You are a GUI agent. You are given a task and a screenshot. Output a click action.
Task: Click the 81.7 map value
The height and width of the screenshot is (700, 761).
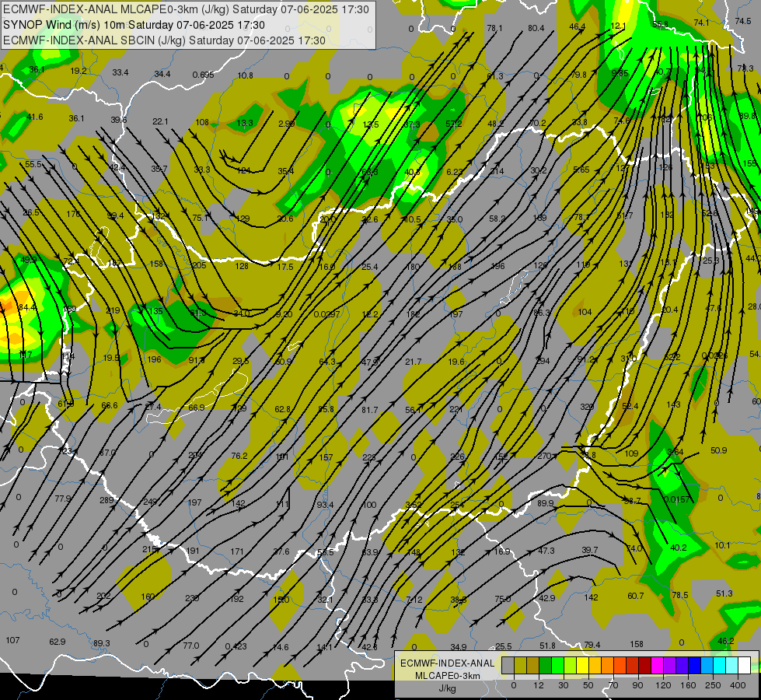369,410
